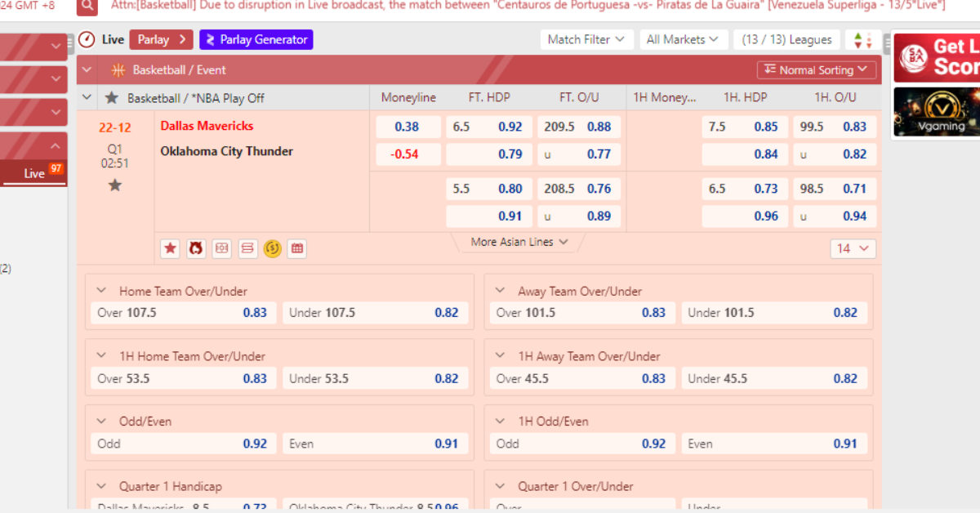Bet Home Team Over 107.5
This screenshot has height=513, width=980.
184,313
